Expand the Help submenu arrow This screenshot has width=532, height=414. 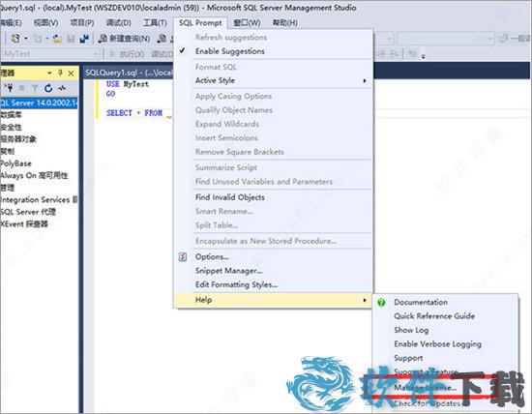(365, 300)
